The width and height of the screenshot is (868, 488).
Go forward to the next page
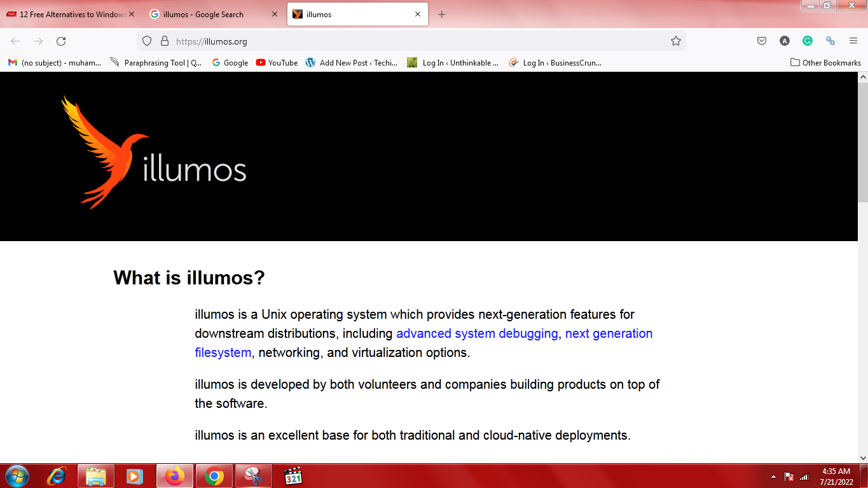pyautogui.click(x=38, y=41)
